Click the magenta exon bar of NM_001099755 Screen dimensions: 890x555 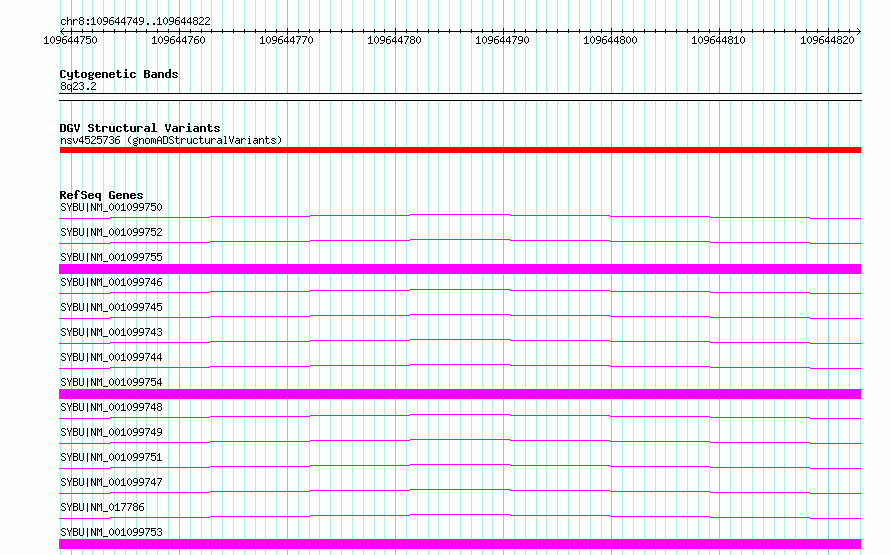(x=460, y=269)
